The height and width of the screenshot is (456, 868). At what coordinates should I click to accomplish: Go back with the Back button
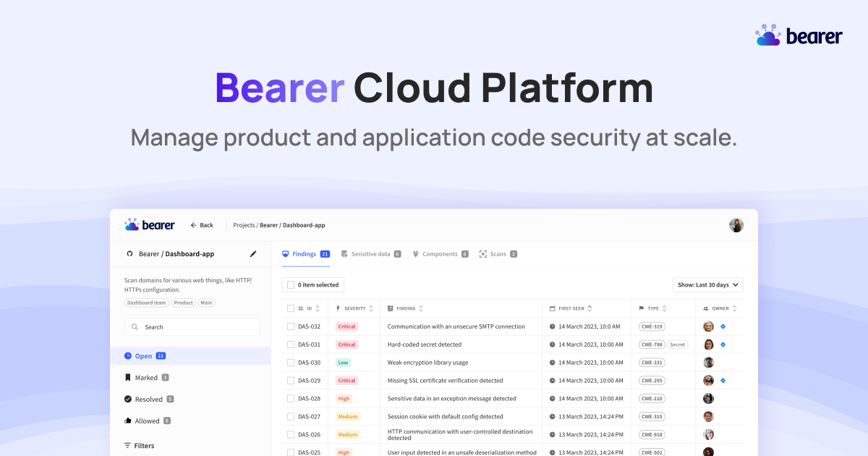[202, 225]
